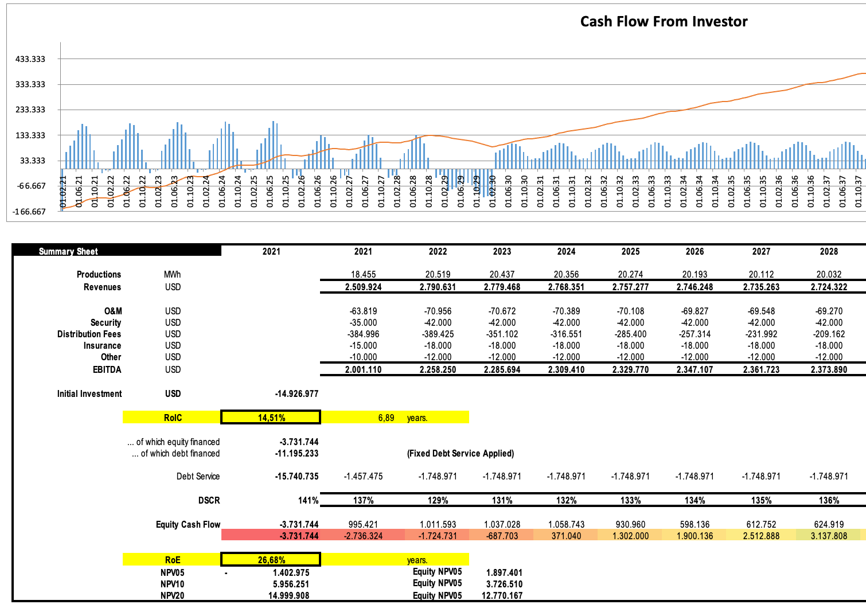
Task: Click the chart title Cash Flow From Investor
Action: pyautogui.click(x=664, y=22)
